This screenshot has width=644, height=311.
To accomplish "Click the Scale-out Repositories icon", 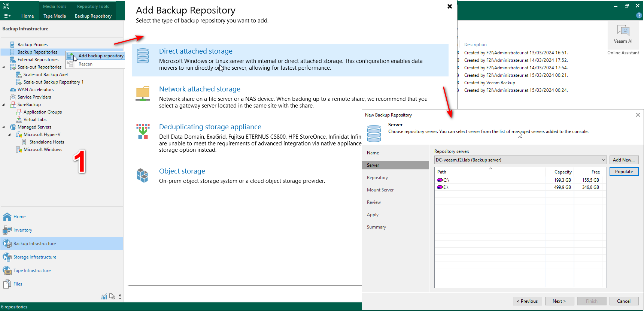I will click(x=13, y=67).
